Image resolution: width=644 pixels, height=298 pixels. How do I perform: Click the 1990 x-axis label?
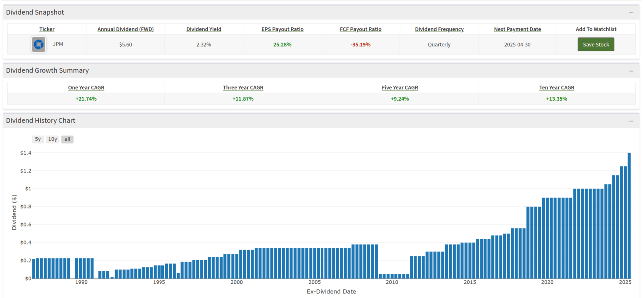pos(81,283)
